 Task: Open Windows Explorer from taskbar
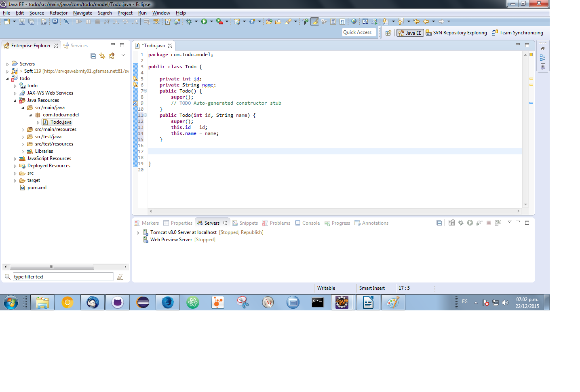click(x=42, y=302)
